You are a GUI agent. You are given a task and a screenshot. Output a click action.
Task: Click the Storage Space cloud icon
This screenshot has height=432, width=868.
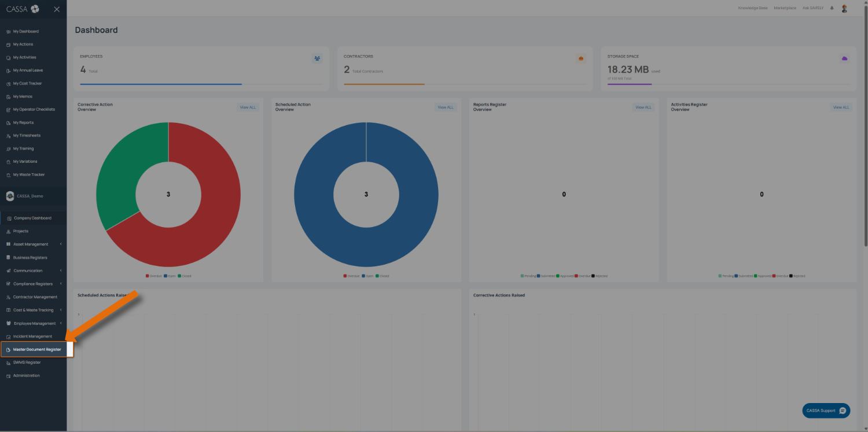coord(845,58)
